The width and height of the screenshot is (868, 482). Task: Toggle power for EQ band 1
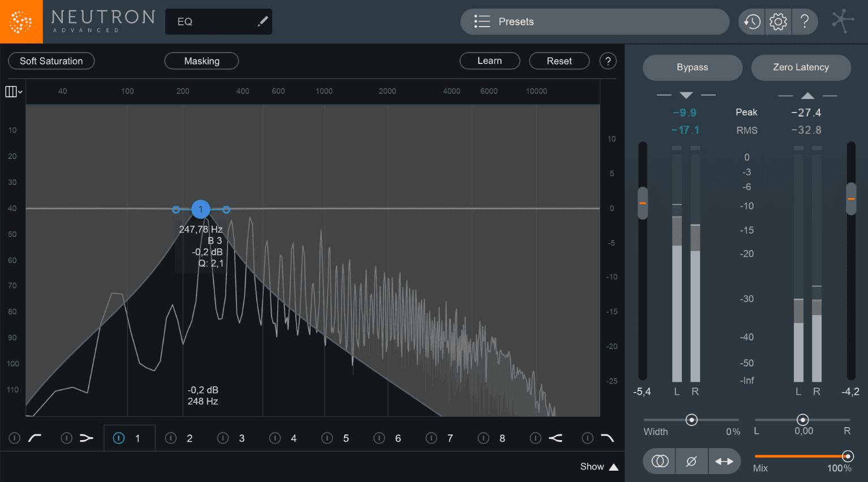(x=119, y=438)
